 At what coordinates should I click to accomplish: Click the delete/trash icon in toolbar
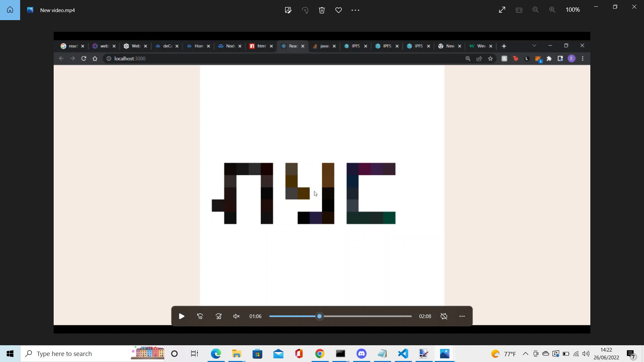322,10
